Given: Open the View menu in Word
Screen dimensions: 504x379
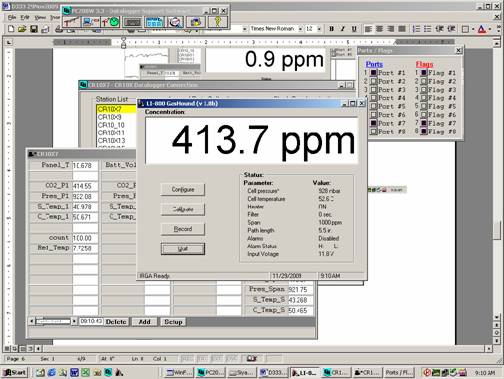Looking at the screenshot, I should [x=40, y=17].
